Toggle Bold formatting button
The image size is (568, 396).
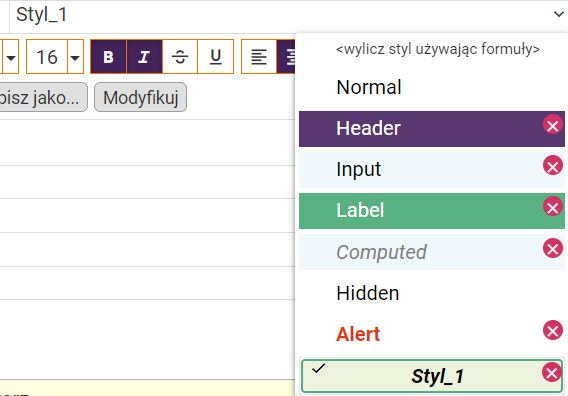point(108,57)
